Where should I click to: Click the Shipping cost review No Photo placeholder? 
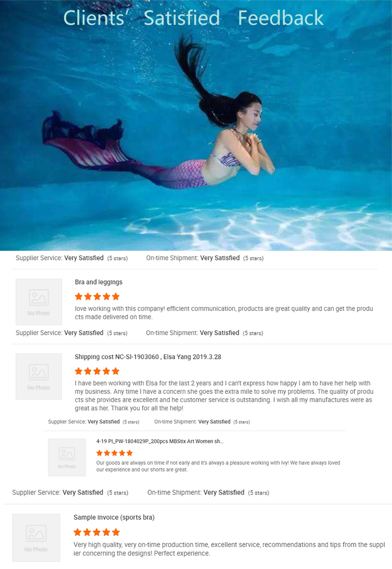click(39, 376)
